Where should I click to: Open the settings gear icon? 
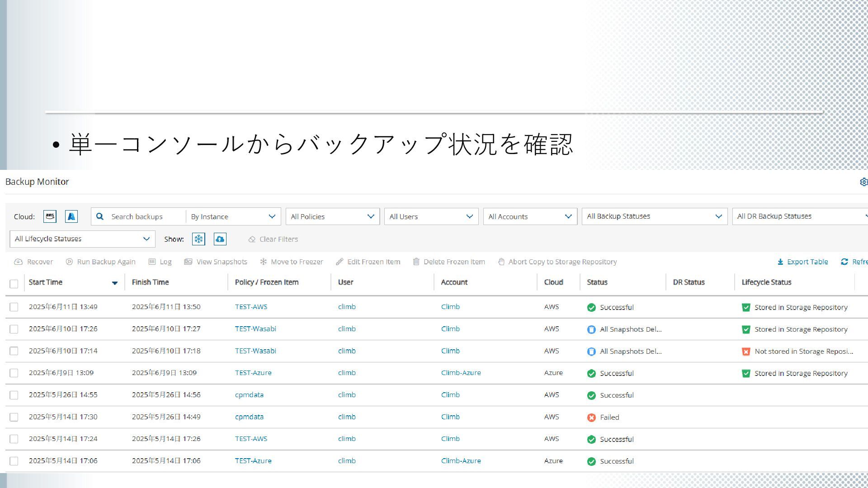[863, 182]
